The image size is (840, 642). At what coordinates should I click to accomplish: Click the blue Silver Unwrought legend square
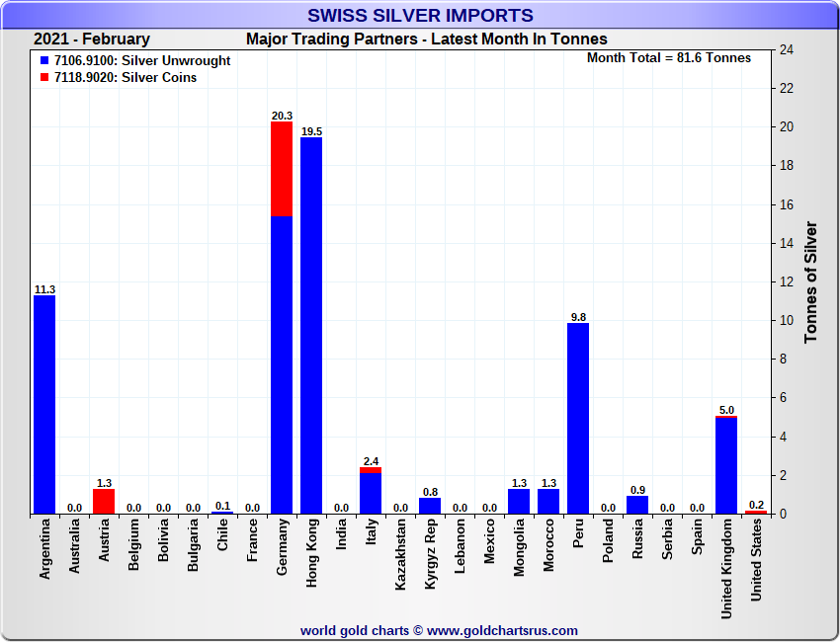click(x=45, y=61)
